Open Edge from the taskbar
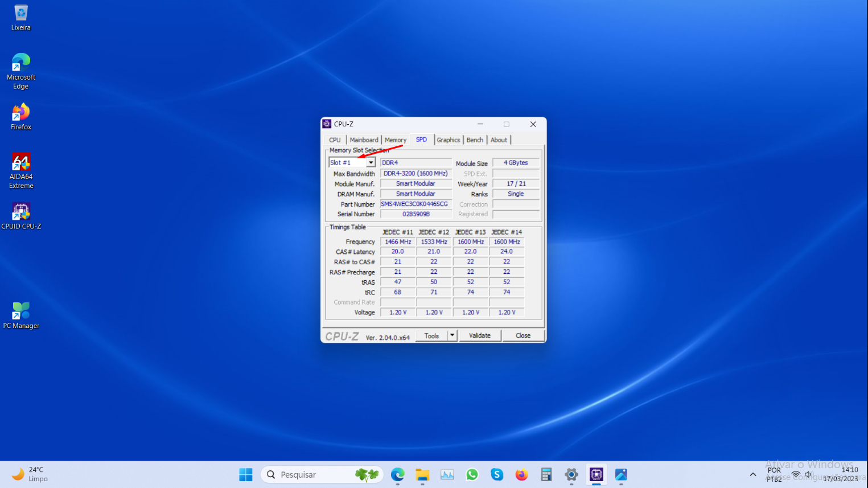This screenshot has width=868, height=488. 398,474
